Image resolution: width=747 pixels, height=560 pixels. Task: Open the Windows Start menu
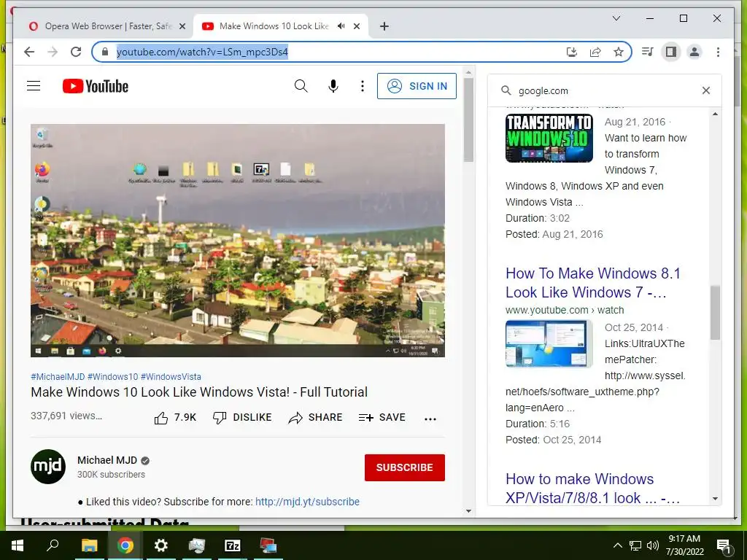(18, 545)
